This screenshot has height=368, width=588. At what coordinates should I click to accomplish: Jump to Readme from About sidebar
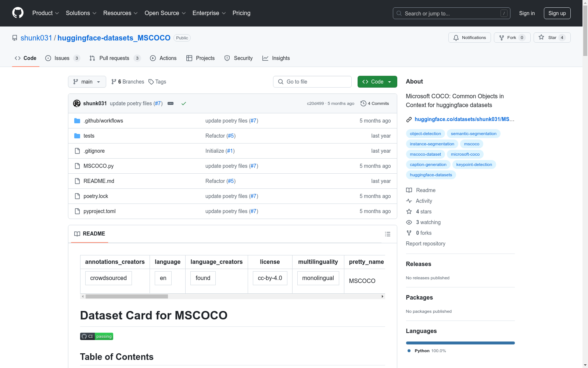[421, 190]
